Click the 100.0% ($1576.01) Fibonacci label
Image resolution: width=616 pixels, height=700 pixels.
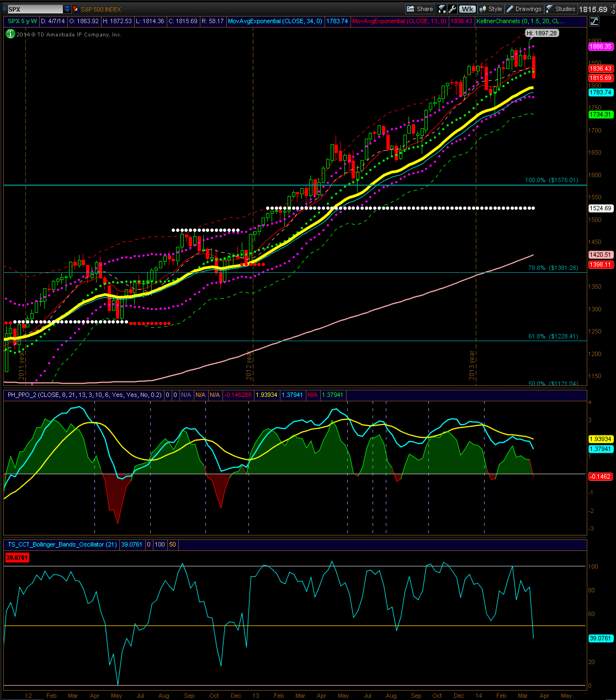point(551,180)
